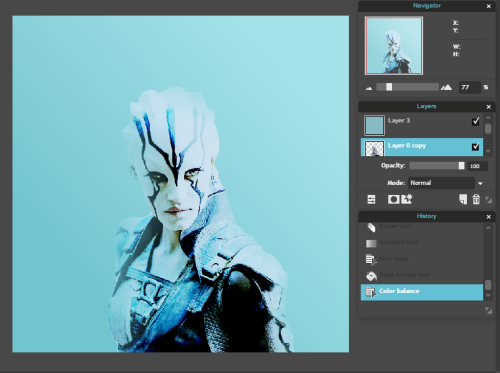Revert to the Eraser tool history step

[x=422, y=227]
